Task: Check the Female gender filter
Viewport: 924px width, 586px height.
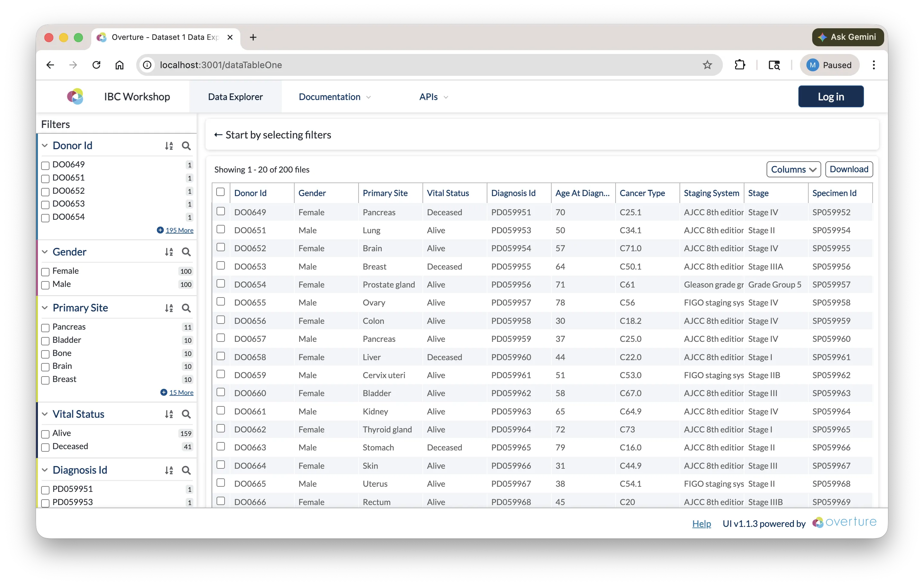Action: pos(45,272)
